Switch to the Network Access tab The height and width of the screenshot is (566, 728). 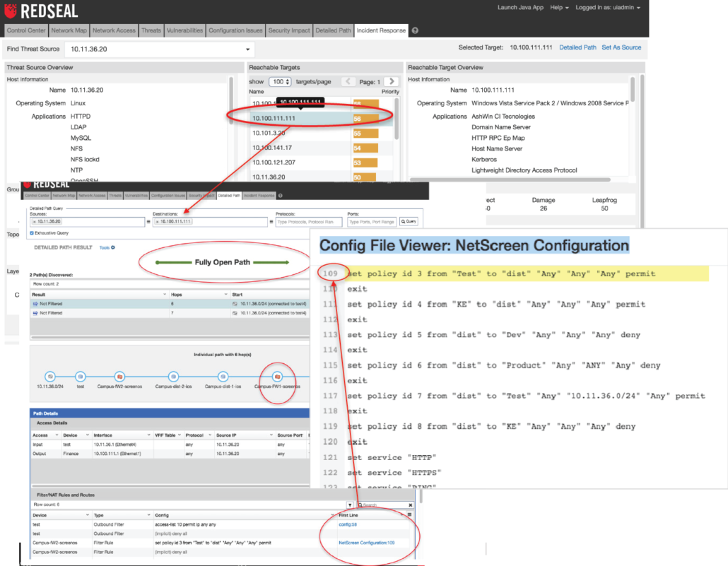pos(114,30)
